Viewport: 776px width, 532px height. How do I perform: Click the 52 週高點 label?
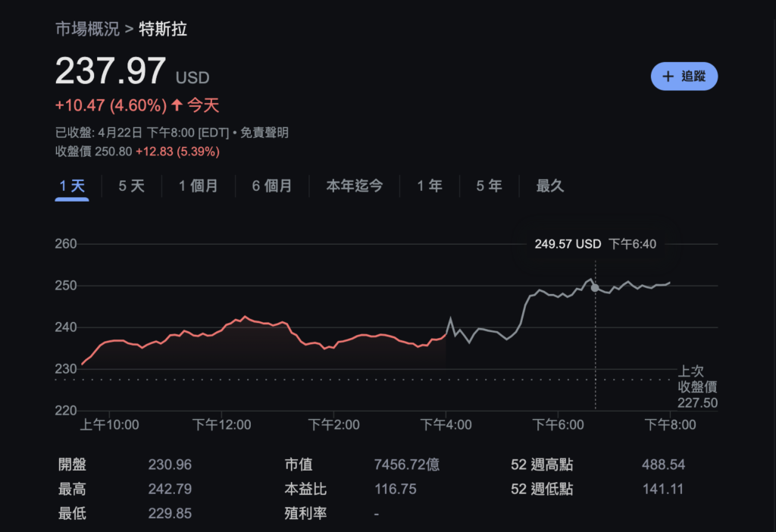pos(541,465)
